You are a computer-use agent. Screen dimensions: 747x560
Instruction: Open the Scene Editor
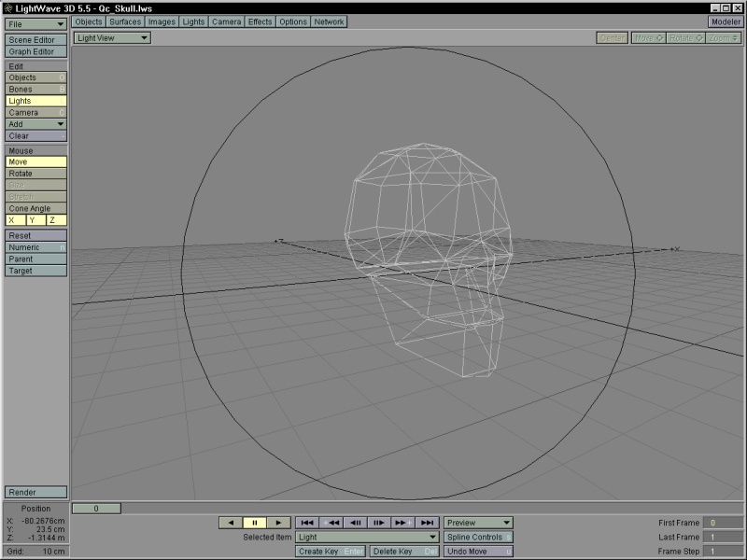tap(36, 40)
